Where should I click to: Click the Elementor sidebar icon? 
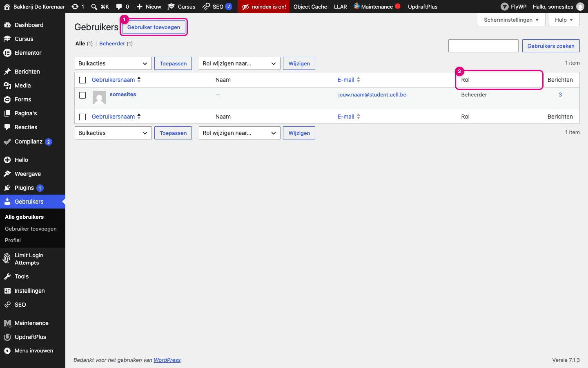point(7,53)
